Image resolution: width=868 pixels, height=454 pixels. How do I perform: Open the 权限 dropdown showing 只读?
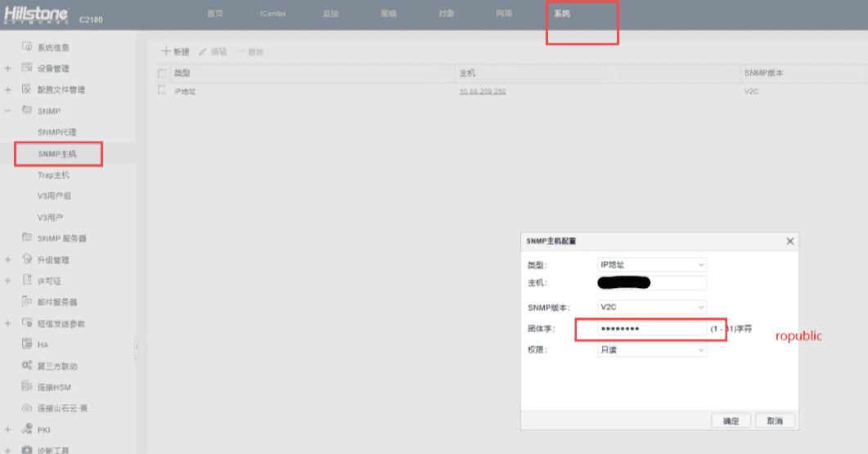(x=651, y=350)
